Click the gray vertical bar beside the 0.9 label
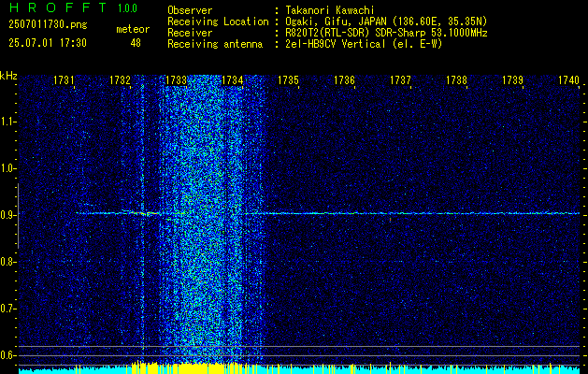The height and width of the screenshot is (374, 588). [x=18, y=216]
